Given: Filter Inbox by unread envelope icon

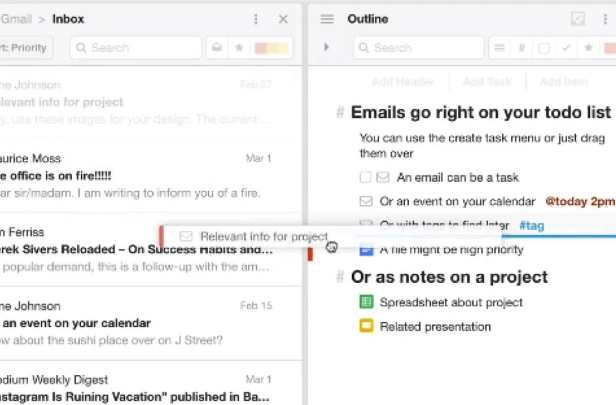Looking at the screenshot, I should 217,48.
